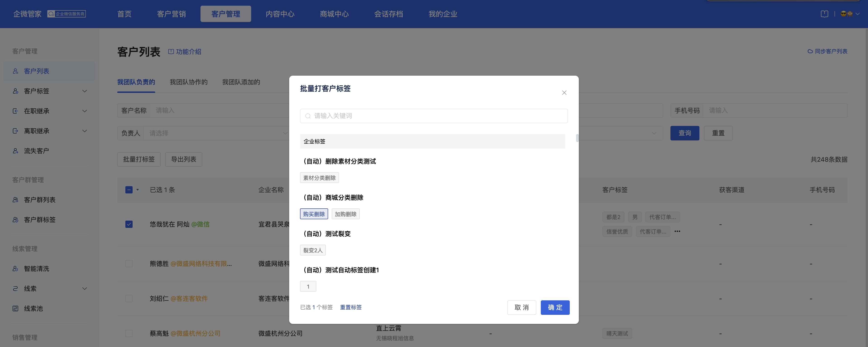Click the 离职继承 sidebar icon

pyautogui.click(x=15, y=131)
